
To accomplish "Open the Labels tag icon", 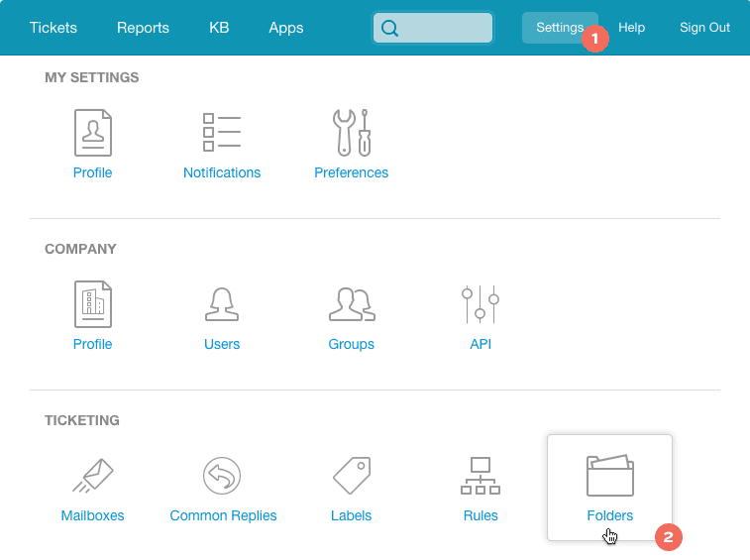I will click(352, 477).
